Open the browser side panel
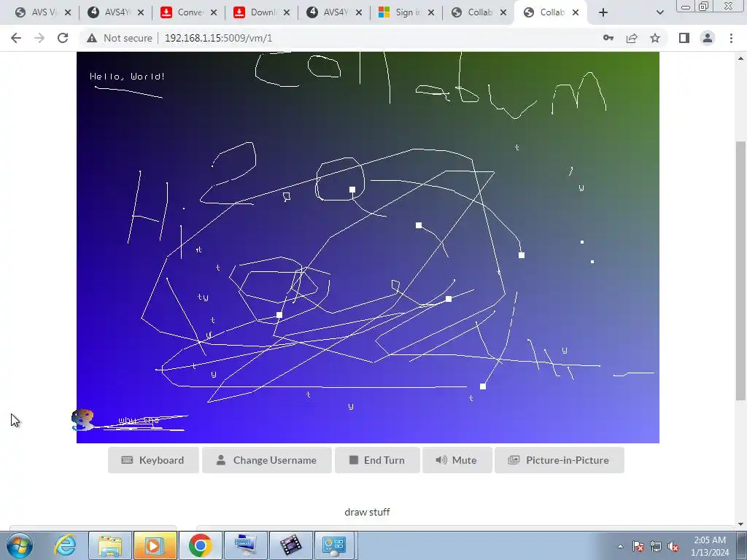Viewport: 747px width, 560px height. click(684, 38)
